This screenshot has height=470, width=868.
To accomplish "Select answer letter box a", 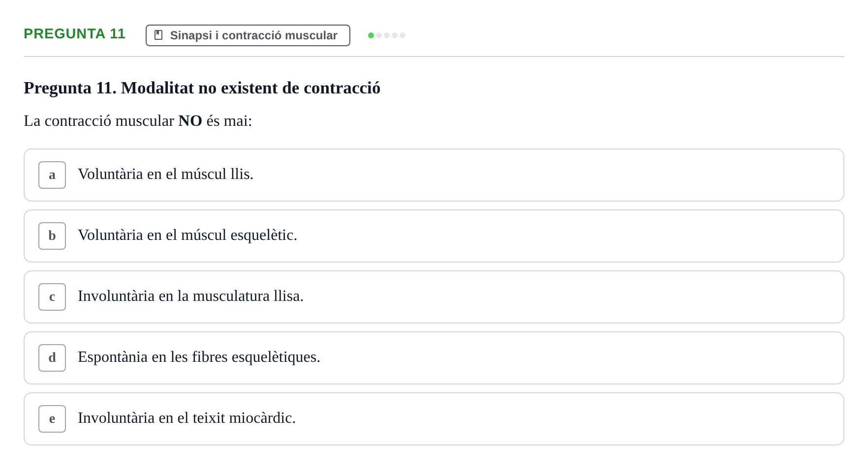I will pos(52,175).
